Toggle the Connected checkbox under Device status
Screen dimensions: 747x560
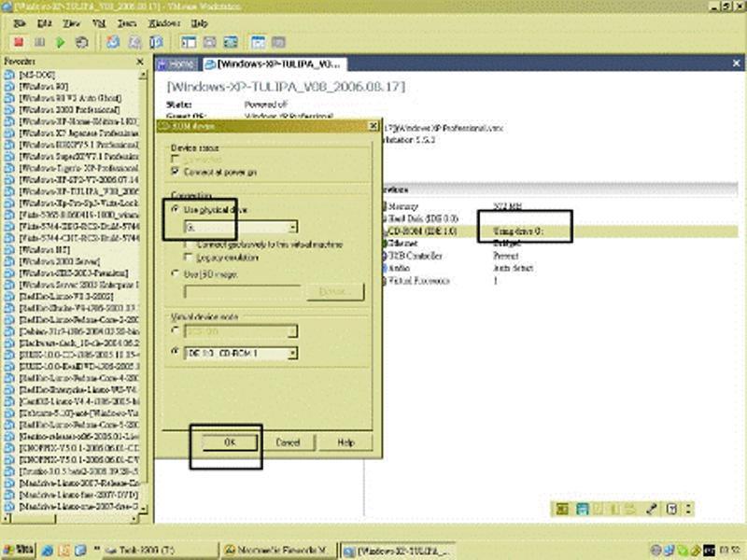(x=175, y=159)
